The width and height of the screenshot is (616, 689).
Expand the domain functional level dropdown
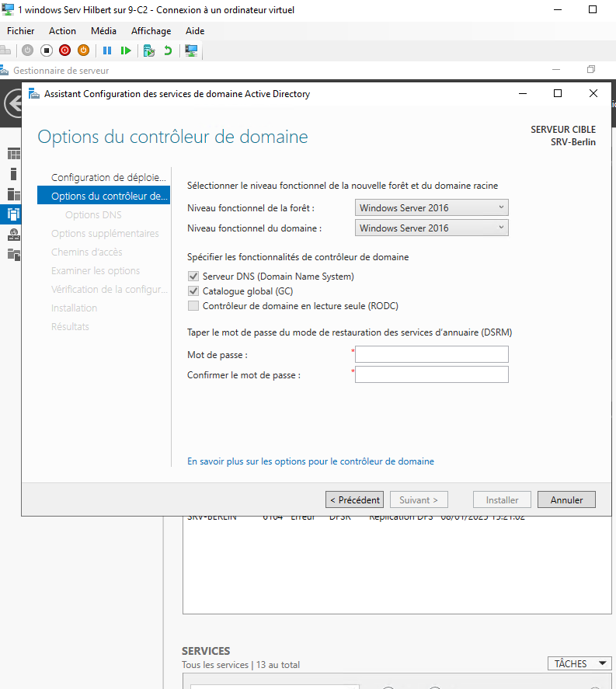point(431,228)
